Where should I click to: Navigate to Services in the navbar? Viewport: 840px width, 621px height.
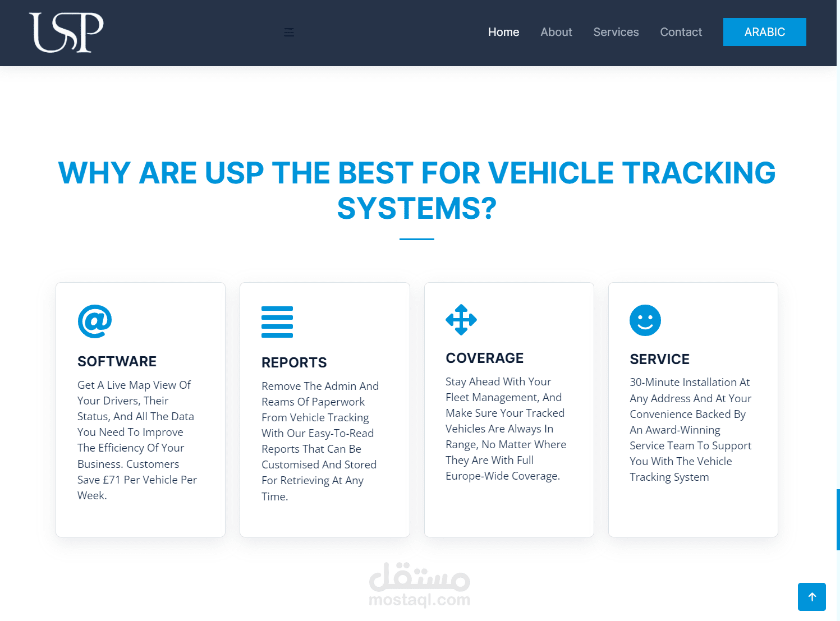point(616,32)
